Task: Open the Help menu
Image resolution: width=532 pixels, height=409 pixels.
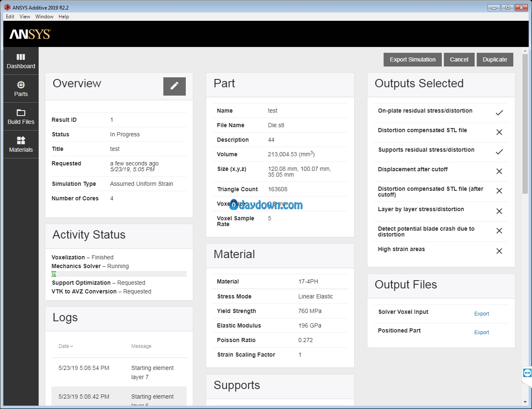Action: pyautogui.click(x=64, y=17)
